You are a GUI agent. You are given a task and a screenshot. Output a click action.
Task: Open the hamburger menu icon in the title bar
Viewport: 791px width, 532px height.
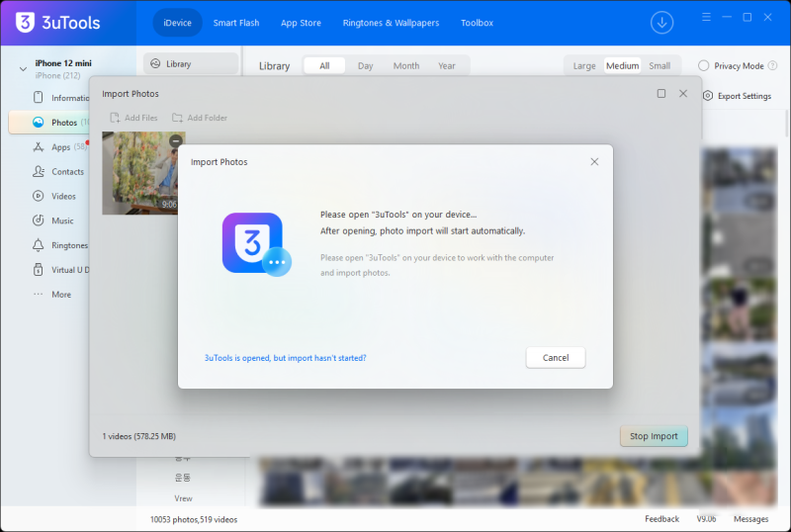pyautogui.click(x=706, y=17)
